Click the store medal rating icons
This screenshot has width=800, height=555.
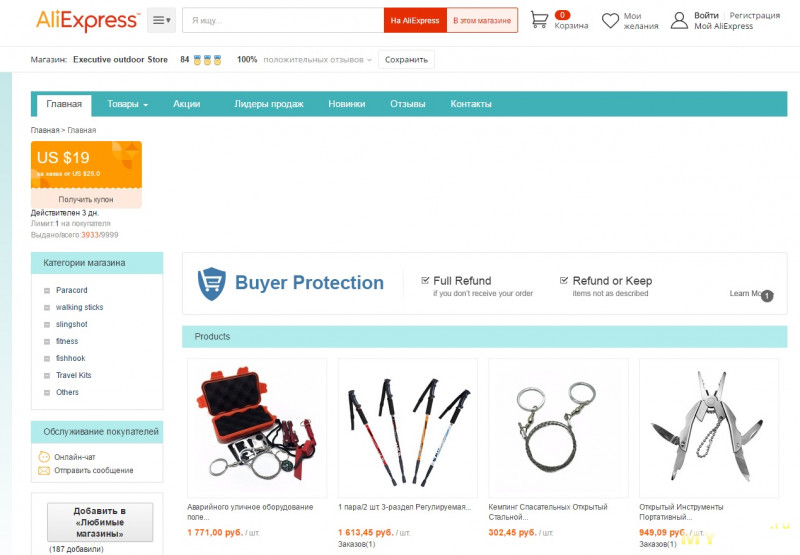click(207, 60)
